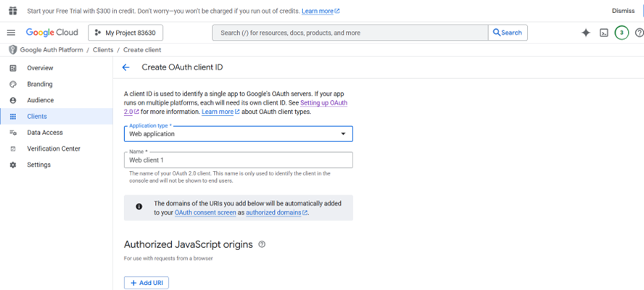The height and width of the screenshot is (290, 644).
Task: Click the Audience person icon
Action: 13,100
